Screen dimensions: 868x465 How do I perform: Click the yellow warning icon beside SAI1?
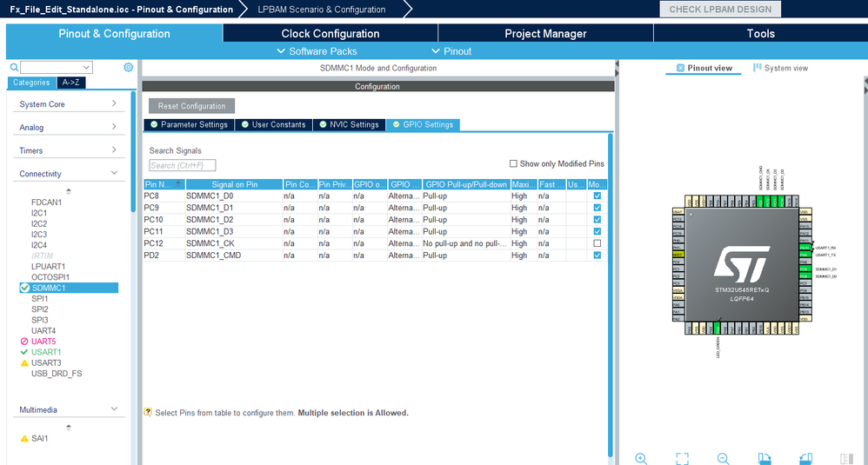point(24,438)
